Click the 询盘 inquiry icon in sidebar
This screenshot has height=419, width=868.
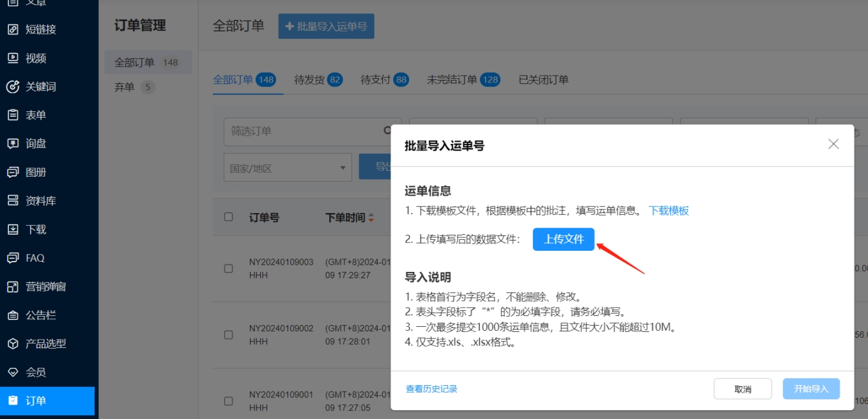click(x=13, y=143)
